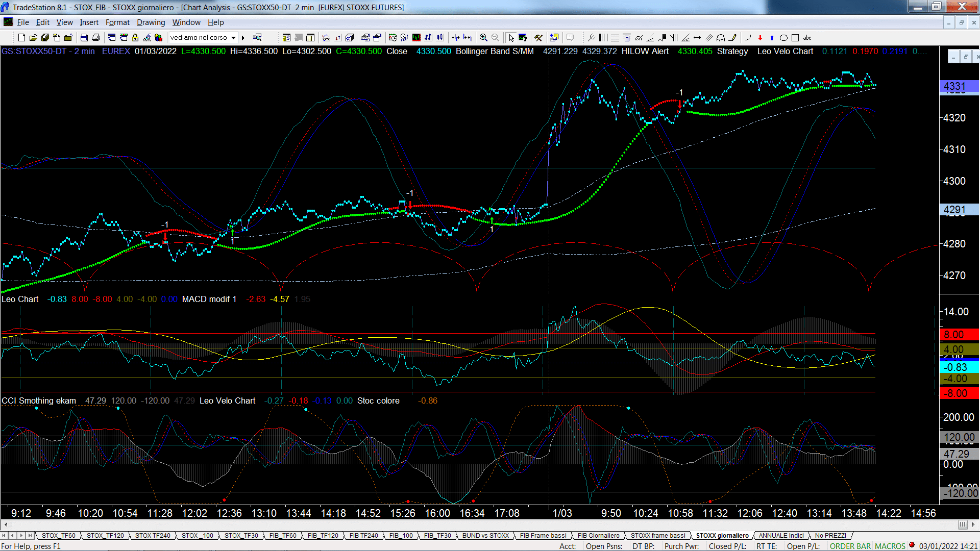Switch to the ANNUALE Indici tab
The width and height of the screenshot is (980, 551).
click(x=781, y=536)
